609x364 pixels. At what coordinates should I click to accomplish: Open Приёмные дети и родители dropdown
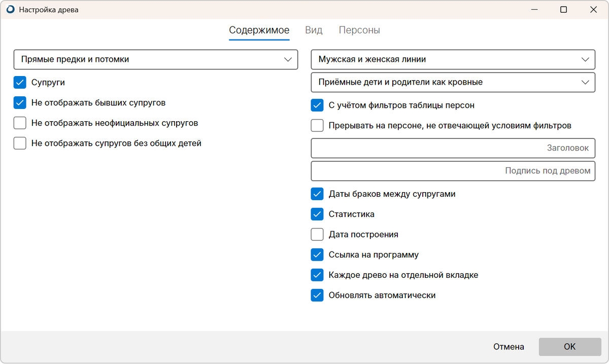(x=453, y=82)
